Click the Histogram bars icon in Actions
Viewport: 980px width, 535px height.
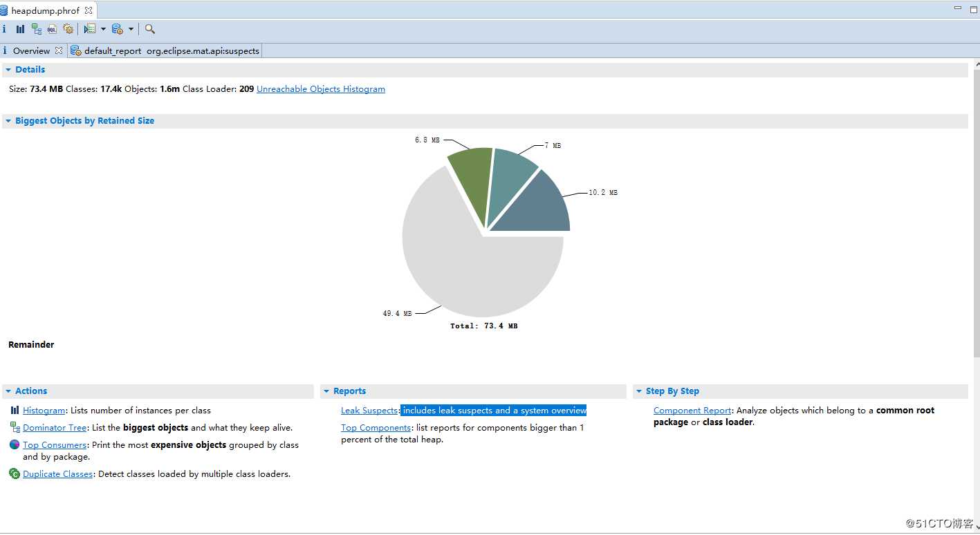15,410
